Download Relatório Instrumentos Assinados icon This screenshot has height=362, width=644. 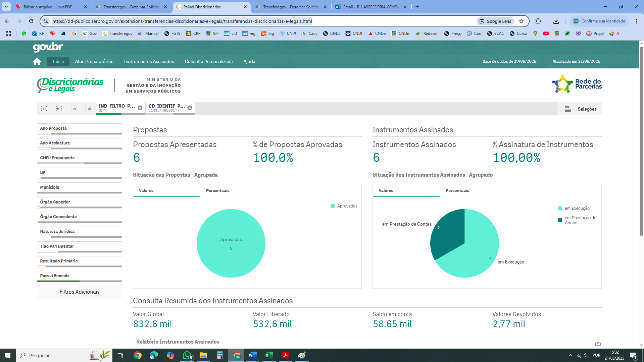(598, 343)
